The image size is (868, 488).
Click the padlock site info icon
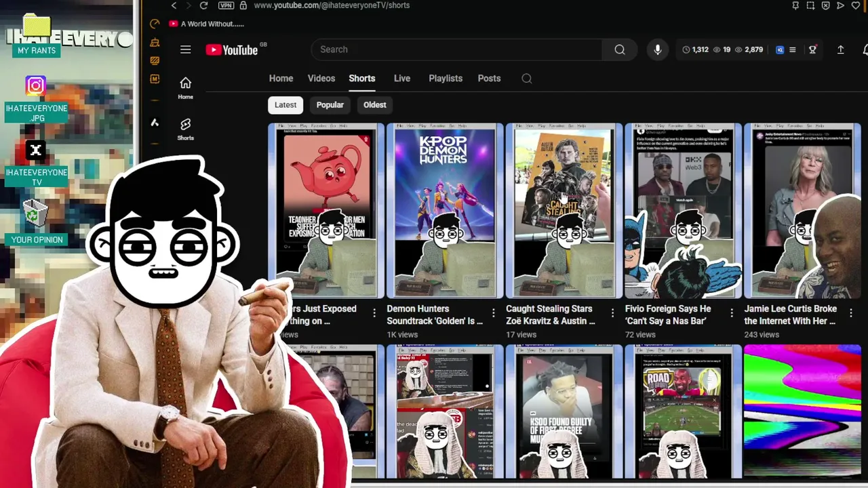click(243, 5)
